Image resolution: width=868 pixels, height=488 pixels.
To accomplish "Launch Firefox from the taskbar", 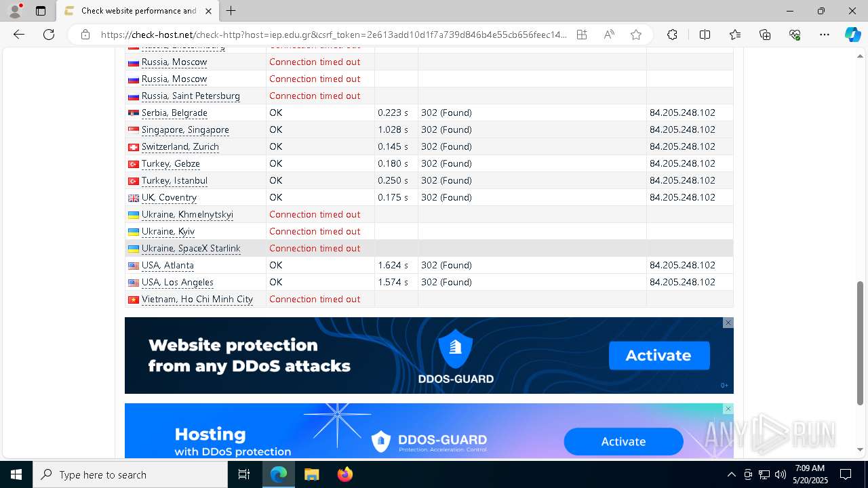I will tap(345, 474).
